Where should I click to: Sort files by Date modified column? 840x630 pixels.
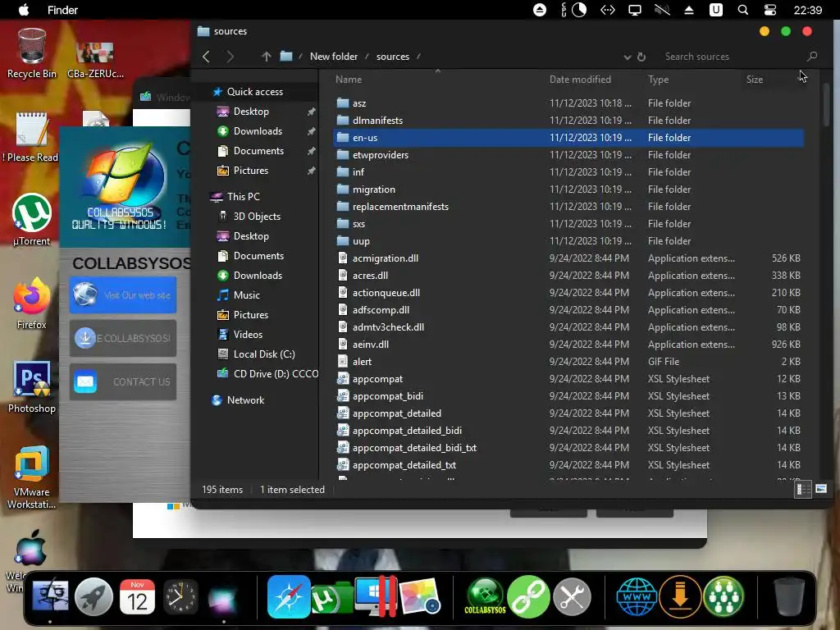[x=580, y=80]
